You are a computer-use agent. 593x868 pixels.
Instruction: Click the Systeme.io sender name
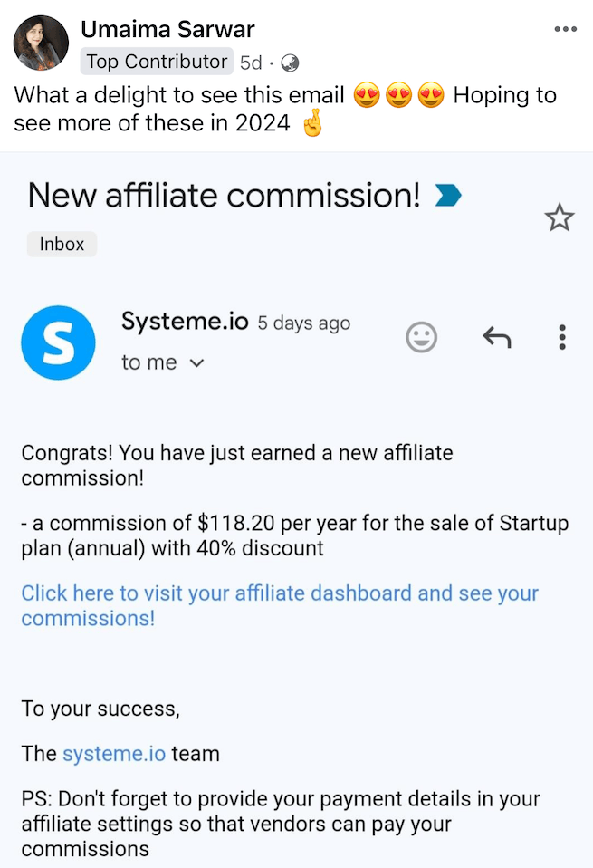click(185, 322)
